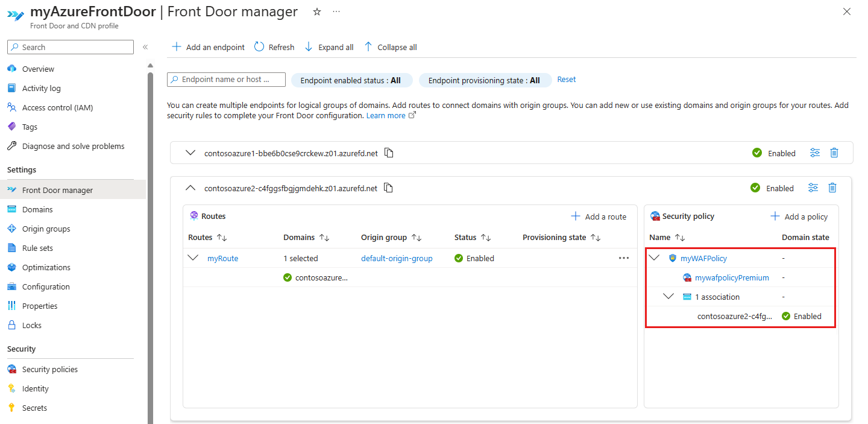Click Add a policy
Image resolution: width=868 pixels, height=424 pixels.
pyautogui.click(x=799, y=217)
